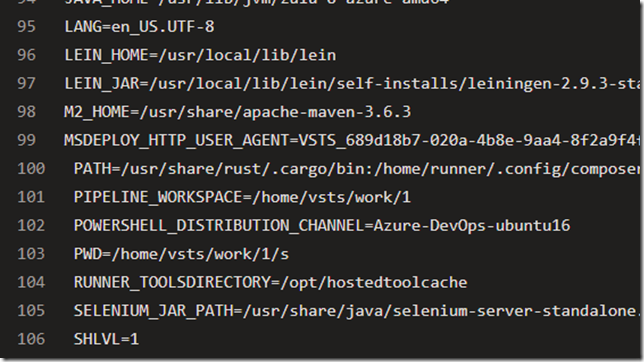Click the LEIN_JAR path line
644x362 pixels.
(x=352, y=83)
